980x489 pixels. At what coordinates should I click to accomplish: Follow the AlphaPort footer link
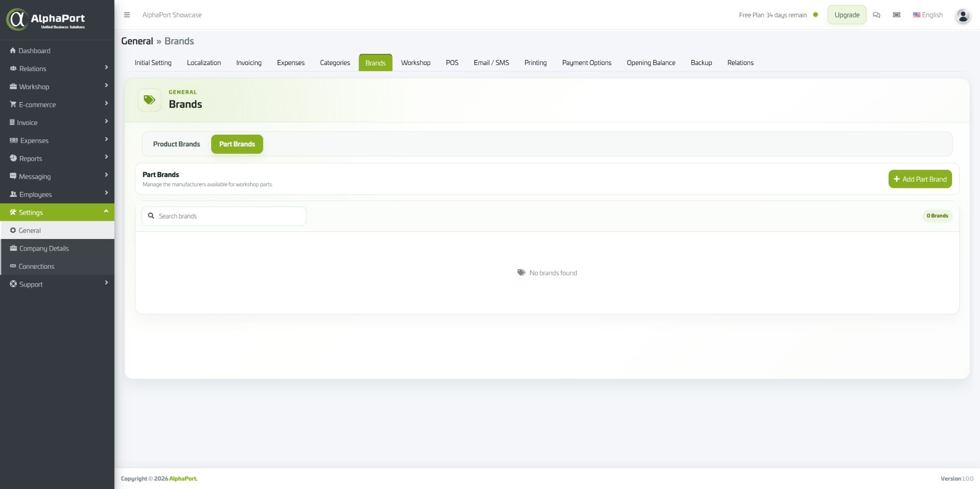[183, 478]
